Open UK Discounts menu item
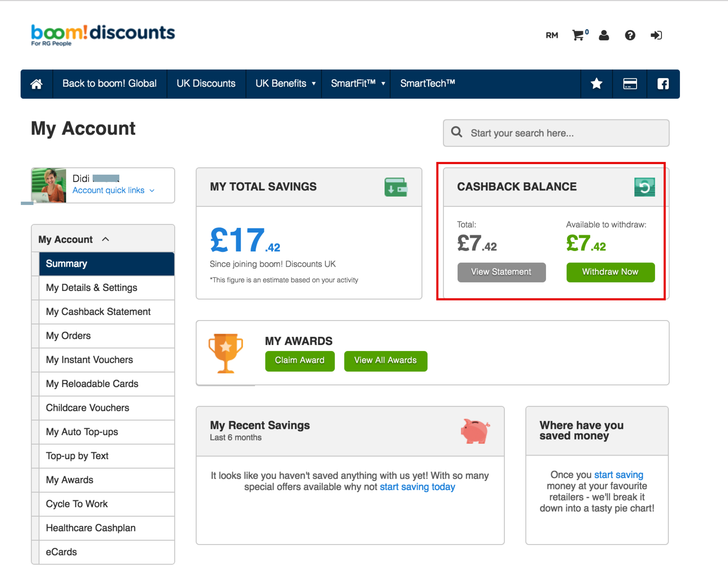Screen dimensions: 728x575 (x=206, y=83)
